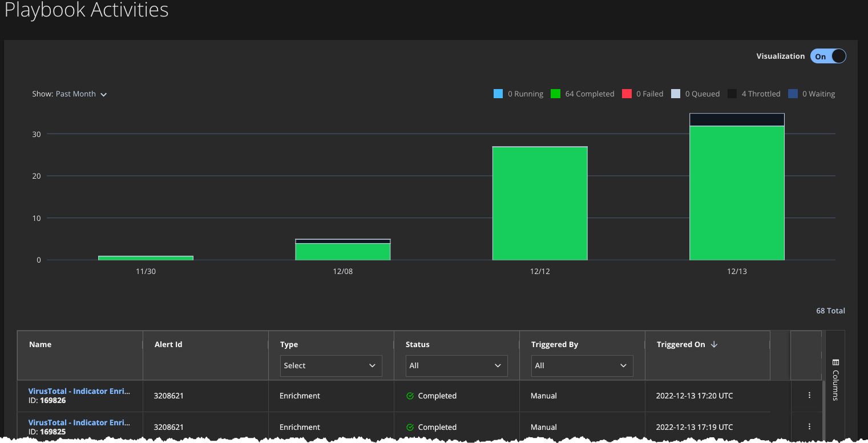This screenshot has height=443, width=868.
Task: Click the throttled segment of 12/13 bar
Action: 737,120
